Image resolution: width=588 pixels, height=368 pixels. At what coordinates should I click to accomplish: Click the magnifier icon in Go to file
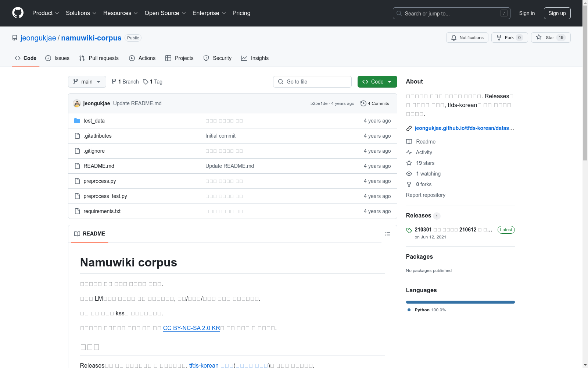281,82
